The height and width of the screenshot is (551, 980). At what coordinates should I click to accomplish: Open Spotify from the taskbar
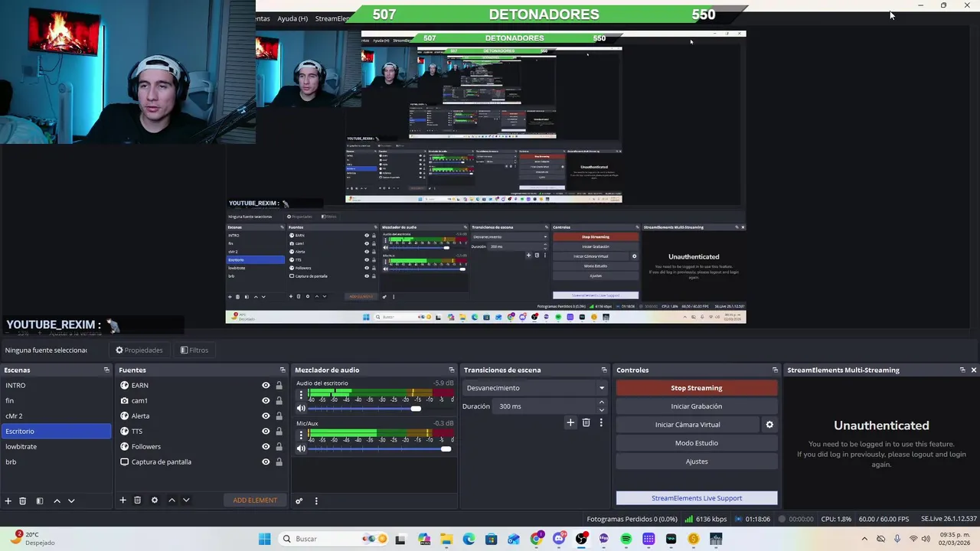[x=626, y=539]
